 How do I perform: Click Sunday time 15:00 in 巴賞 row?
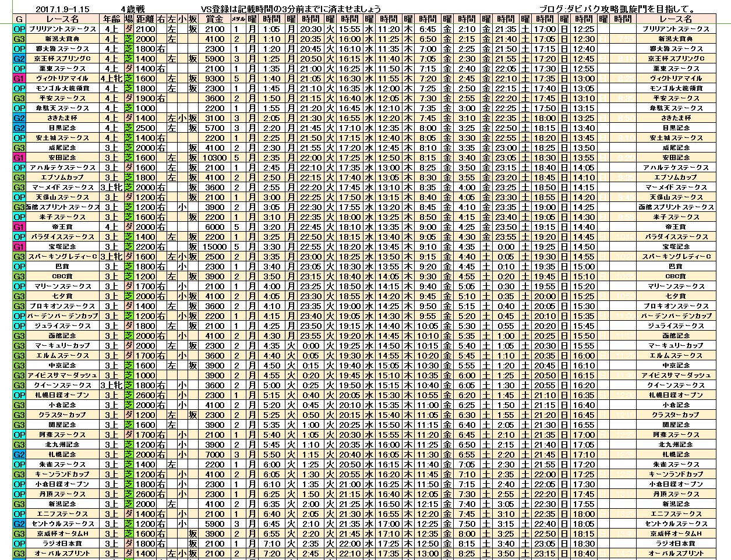tap(584, 267)
